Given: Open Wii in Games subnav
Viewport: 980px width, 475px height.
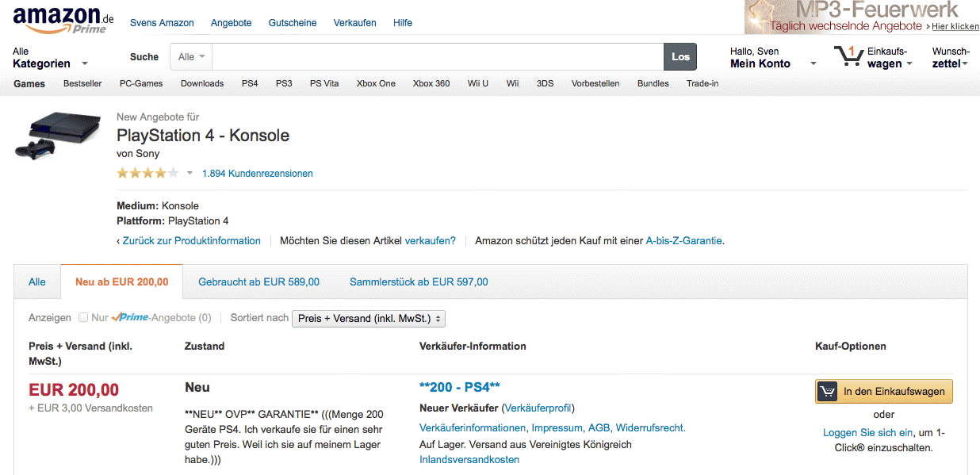Looking at the screenshot, I should click(x=513, y=83).
